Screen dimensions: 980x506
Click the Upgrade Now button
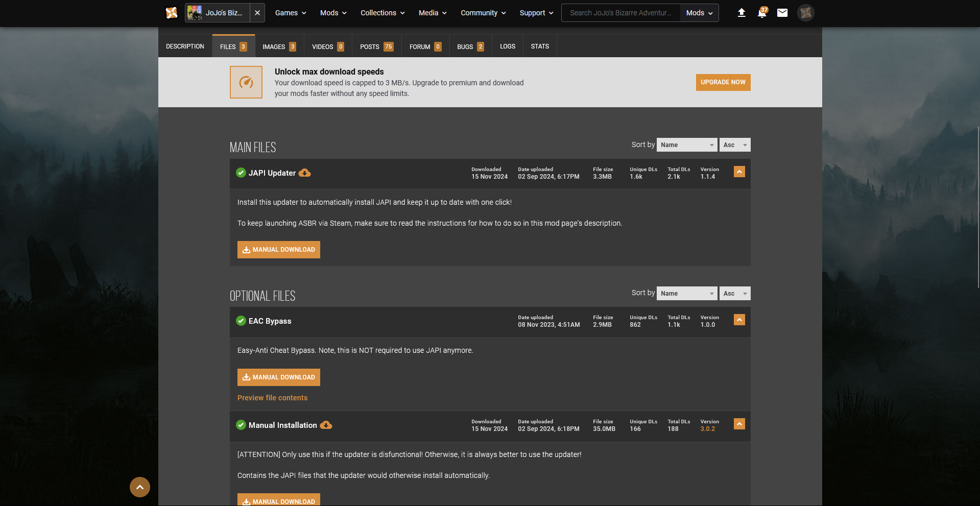click(x=723, y=82)
